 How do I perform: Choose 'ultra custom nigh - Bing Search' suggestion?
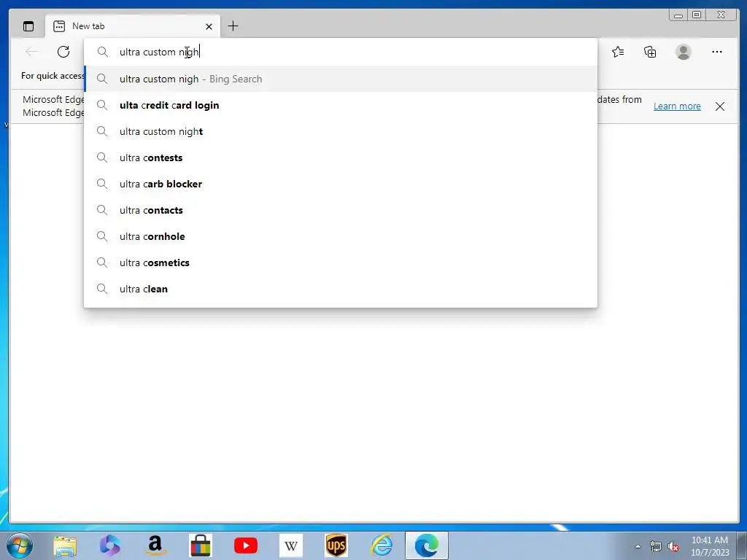(341, 79)
